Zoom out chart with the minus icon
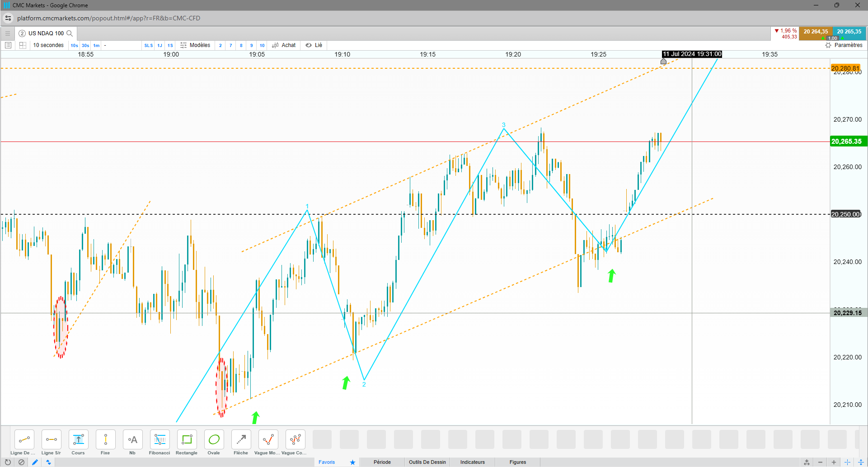Image resolution: width=868 pixels, height=467 pixels. 820,462
